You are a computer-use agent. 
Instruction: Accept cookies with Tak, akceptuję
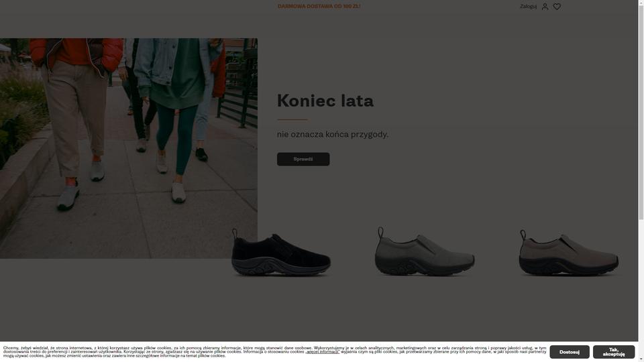614,352
